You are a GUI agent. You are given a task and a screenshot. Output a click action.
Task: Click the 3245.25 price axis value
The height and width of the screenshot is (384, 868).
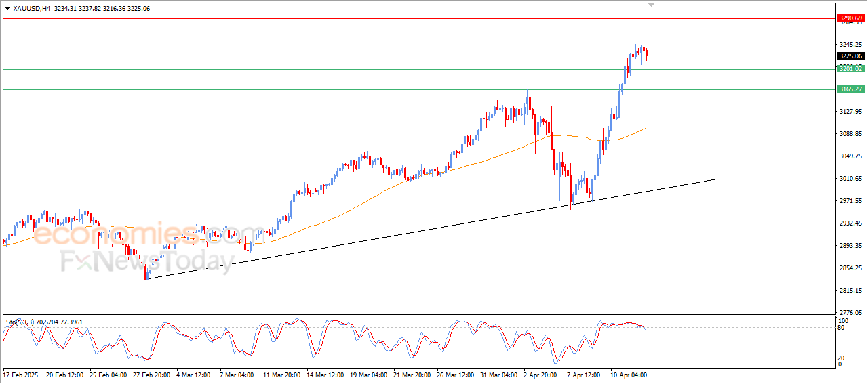[850, 44]
